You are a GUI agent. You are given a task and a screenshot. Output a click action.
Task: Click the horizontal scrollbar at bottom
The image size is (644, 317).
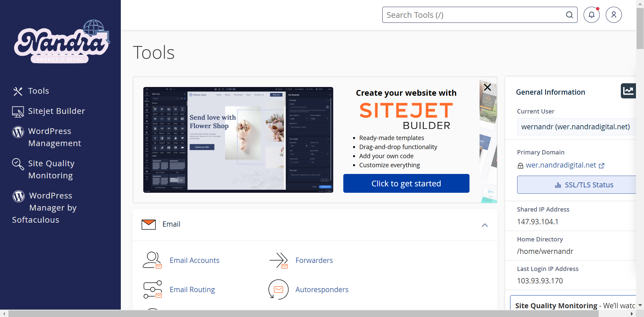[x=303, y=314]
